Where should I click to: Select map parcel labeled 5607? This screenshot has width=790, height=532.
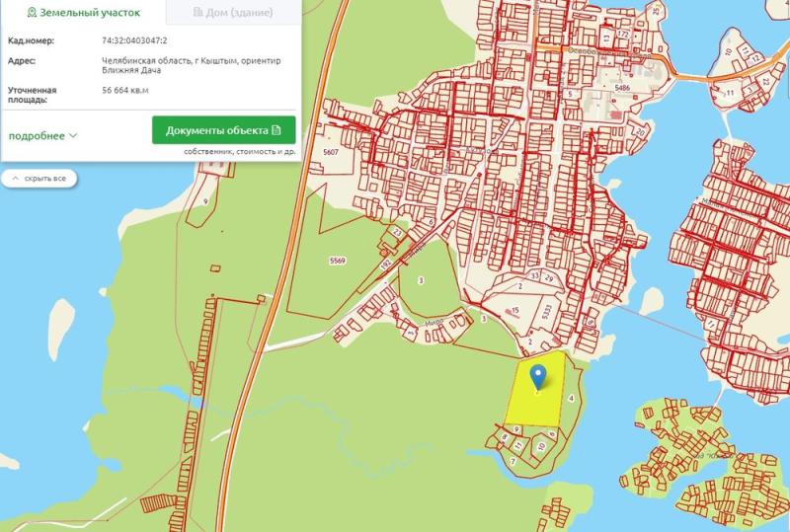point(331,152)
